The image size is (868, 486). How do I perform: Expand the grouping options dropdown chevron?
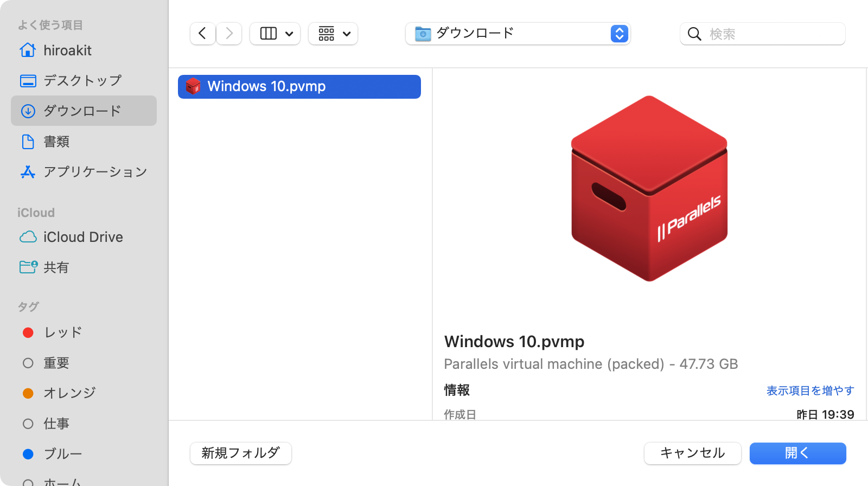coord(347,34)
